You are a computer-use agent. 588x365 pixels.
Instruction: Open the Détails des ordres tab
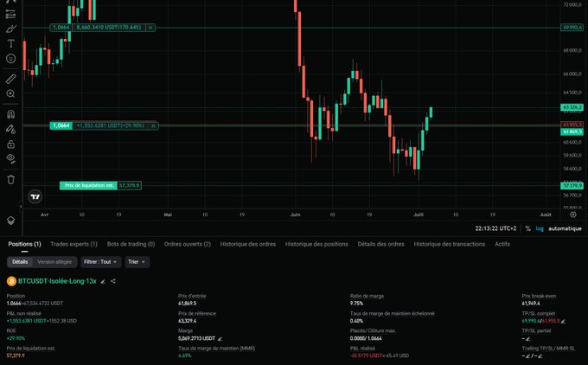tap(380, 244)
